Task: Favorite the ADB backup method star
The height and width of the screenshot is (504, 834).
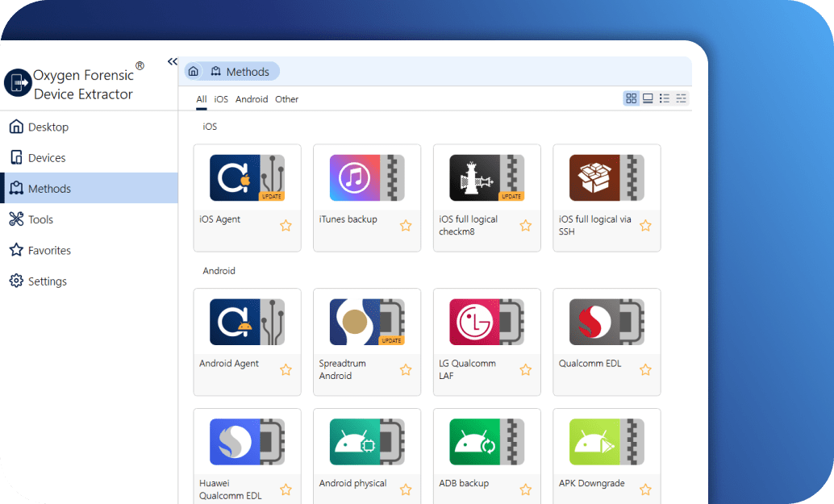Action: click(x=526, y=489)
